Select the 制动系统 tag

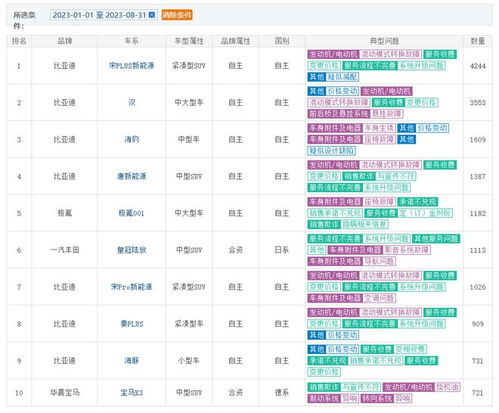point(324,398)
